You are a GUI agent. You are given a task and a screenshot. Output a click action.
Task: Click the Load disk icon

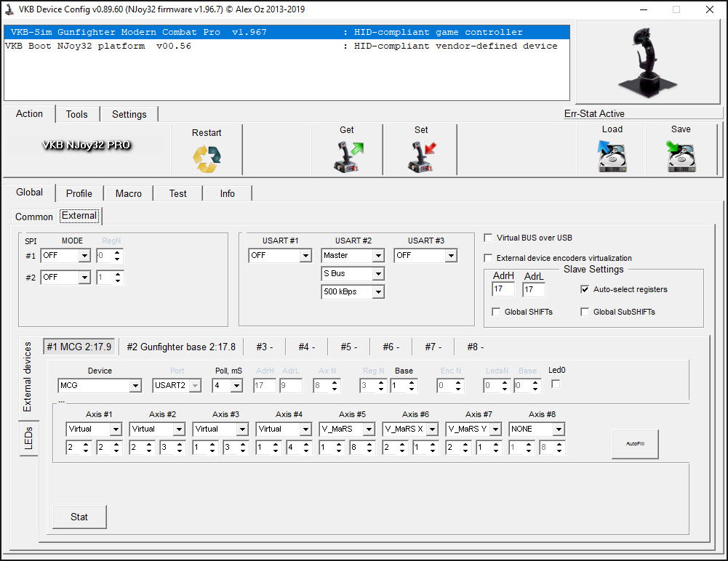(x=612, y=156)
